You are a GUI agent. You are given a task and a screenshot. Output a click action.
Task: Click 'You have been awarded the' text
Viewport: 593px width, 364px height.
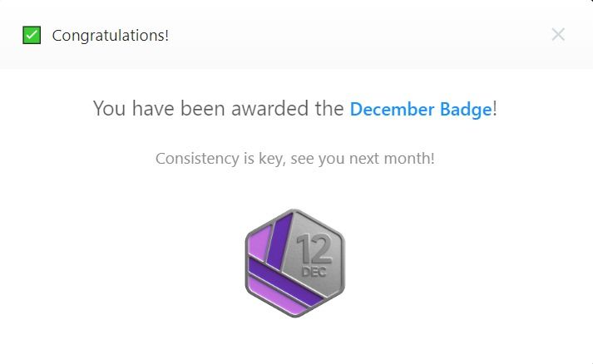[x=218, y=109]
